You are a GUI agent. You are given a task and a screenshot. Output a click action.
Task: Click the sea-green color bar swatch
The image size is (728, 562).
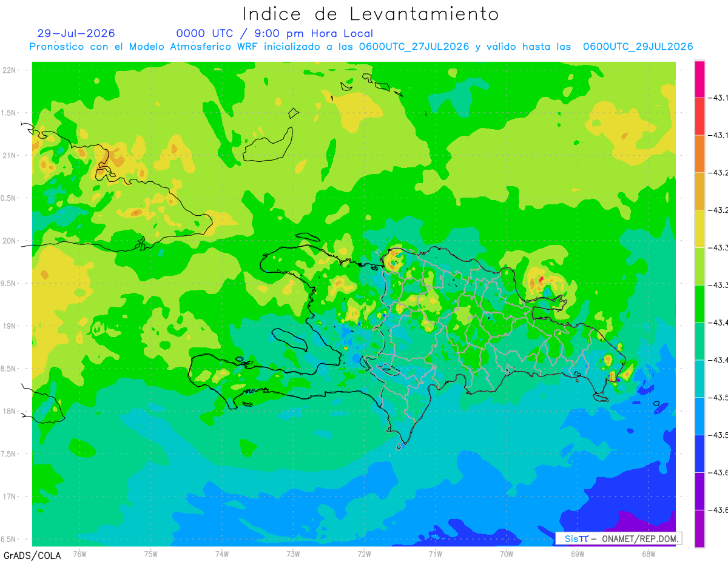[699, 341]
